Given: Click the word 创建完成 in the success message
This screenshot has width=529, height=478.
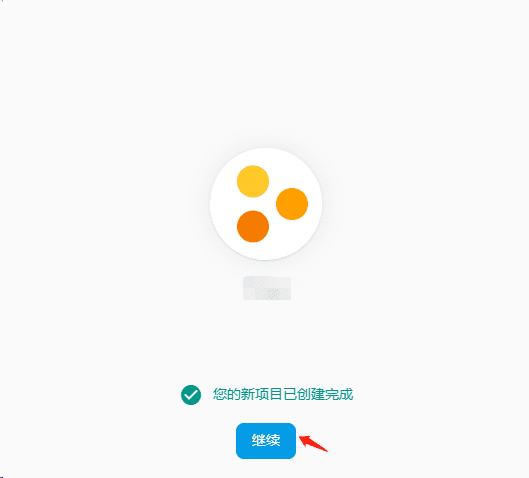Looking at the screenshot, I should tap(325, 394).
